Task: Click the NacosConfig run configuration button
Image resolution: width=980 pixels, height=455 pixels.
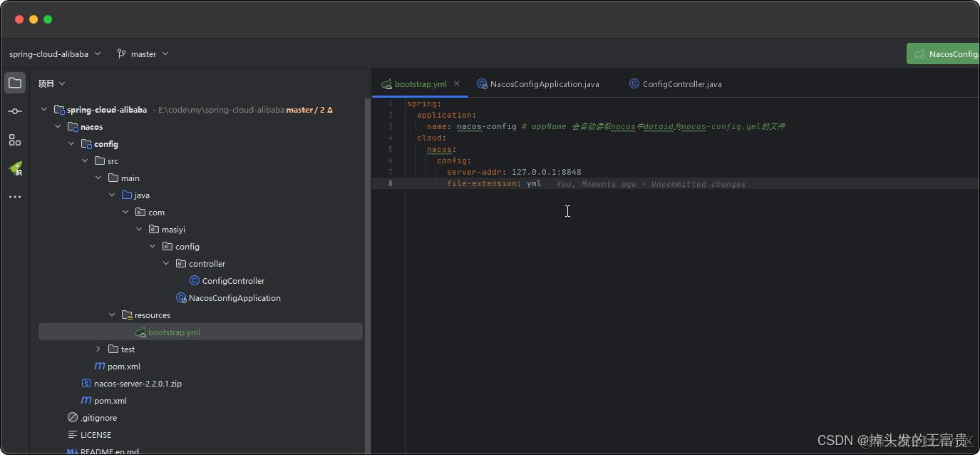Action: tap(942, 53)
